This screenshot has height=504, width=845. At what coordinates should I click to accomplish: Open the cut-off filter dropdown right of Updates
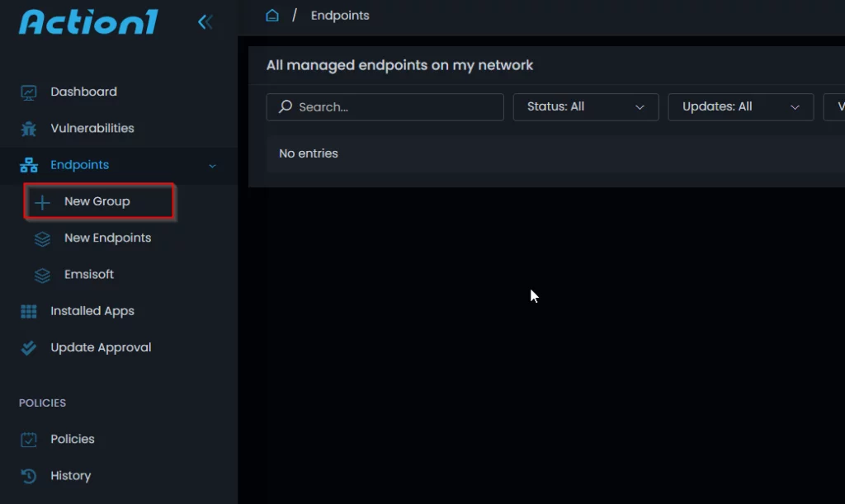pyautogui.click(x=835, y=107)
